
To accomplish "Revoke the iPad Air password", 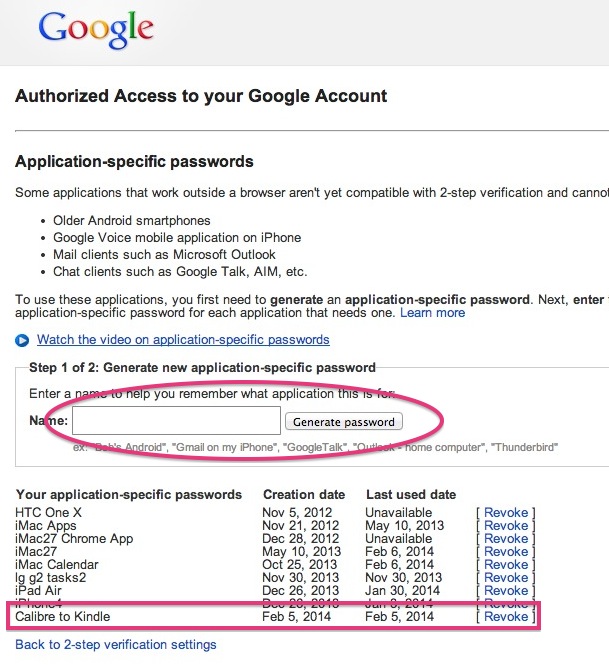I will (x=506, y=590).
